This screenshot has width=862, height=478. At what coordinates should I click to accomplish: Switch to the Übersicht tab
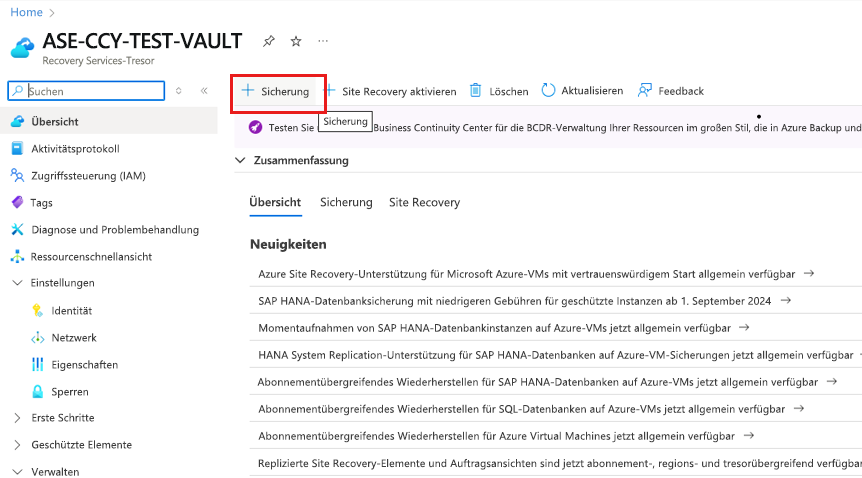pyautogui.click(x=275, y=202)
